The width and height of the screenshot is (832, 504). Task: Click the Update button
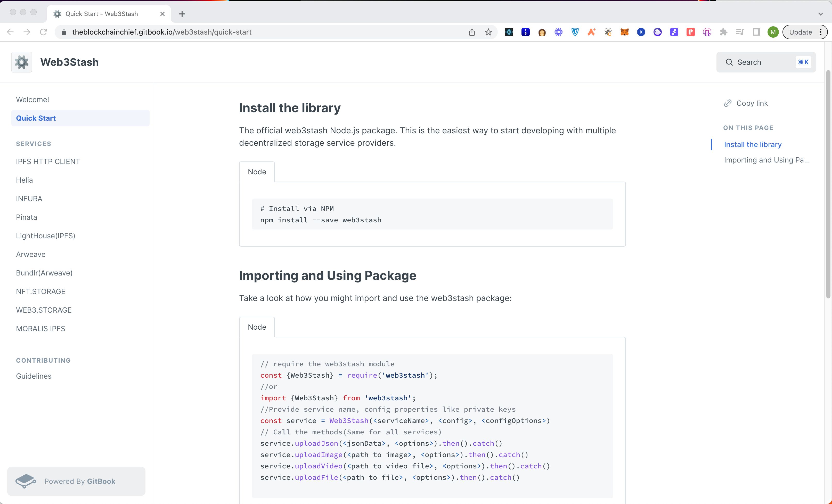click(800, 32)
